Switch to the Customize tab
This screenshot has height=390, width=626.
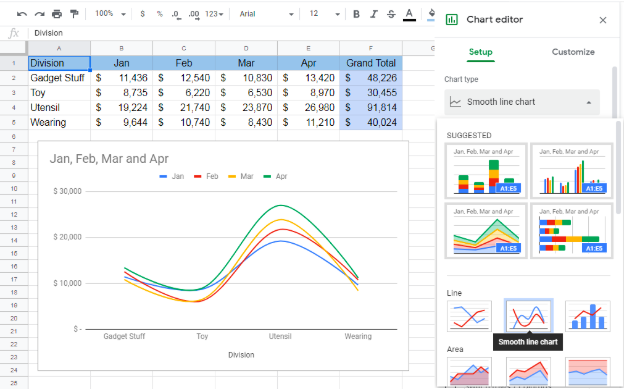[x=573, y=52]
